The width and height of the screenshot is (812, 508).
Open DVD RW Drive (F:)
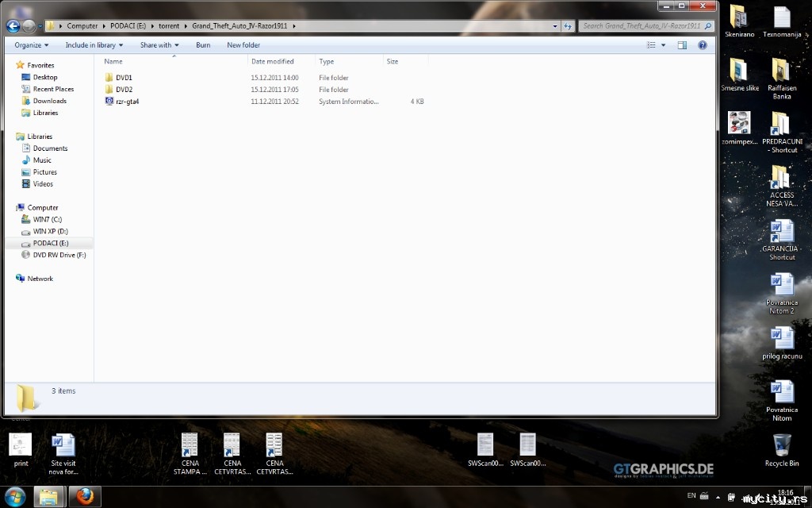coord(59,256)
